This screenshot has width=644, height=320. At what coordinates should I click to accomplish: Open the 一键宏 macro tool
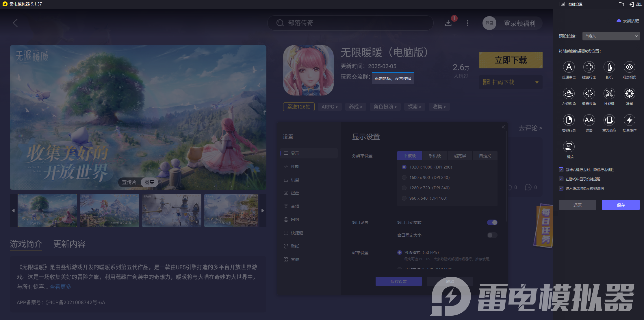coord(569,147)
